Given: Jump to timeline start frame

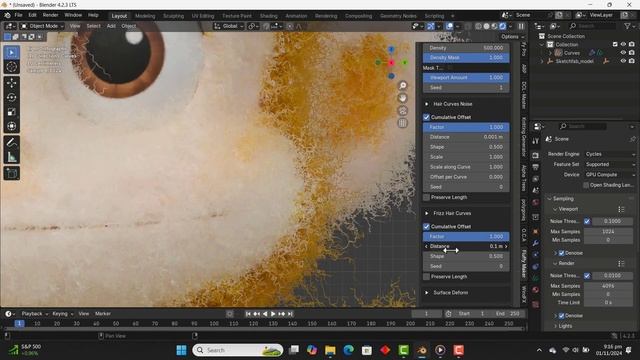Looking at the screenshot, I should (x=248, y=314).
